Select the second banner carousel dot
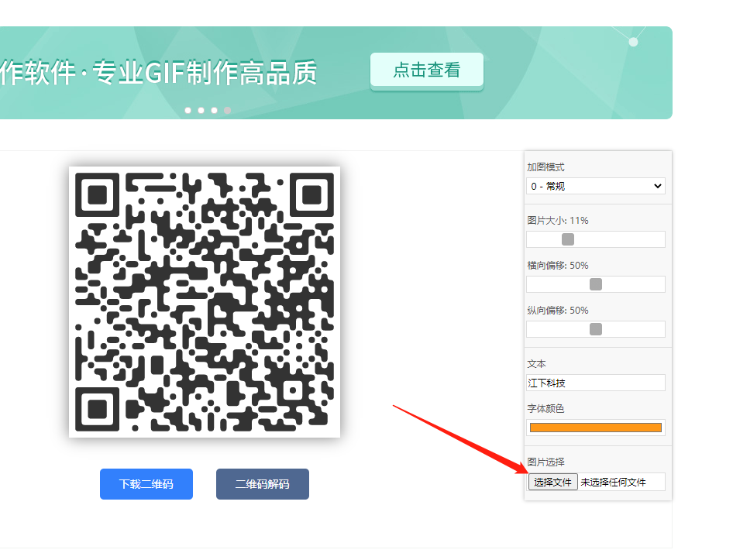Viewport: 733px width, 560px height. point(201,110)
